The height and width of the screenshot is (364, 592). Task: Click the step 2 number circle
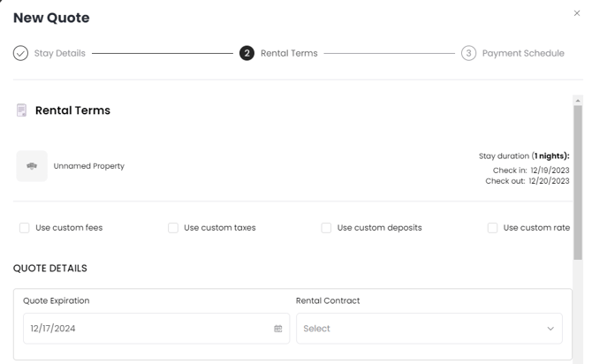pyautogui.click(x=247, y=53)
